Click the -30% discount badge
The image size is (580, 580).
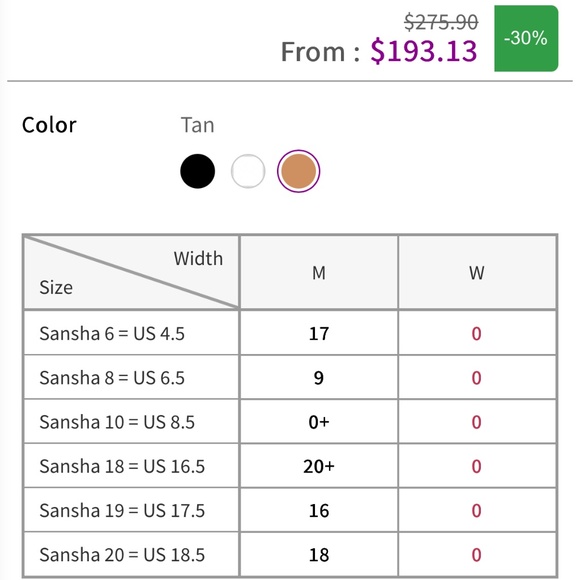pyautogui.click(x=526, y=38)
